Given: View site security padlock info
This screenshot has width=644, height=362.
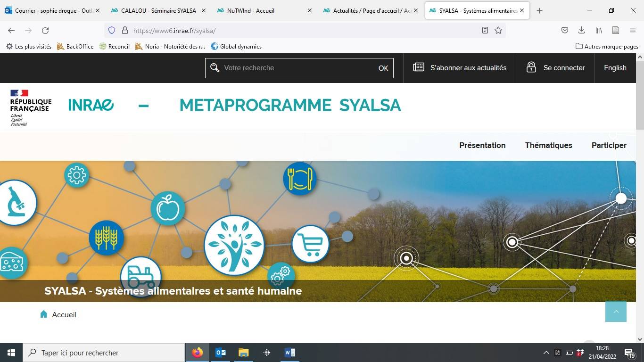Looking at the screenshot, I should point(125,30).
